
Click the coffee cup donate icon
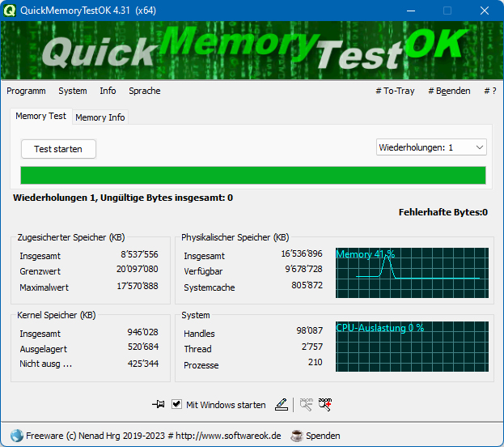296,436
